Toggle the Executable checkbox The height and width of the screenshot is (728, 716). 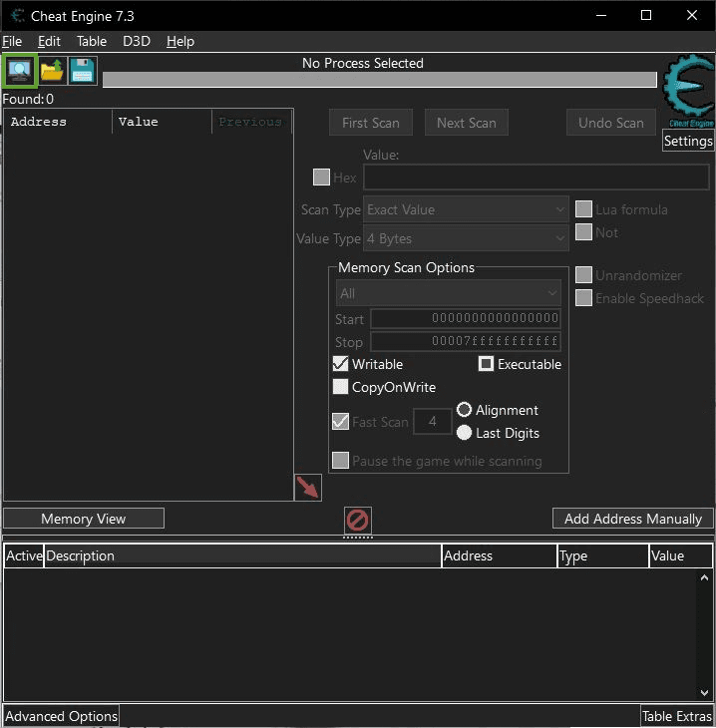pos(487,364)
